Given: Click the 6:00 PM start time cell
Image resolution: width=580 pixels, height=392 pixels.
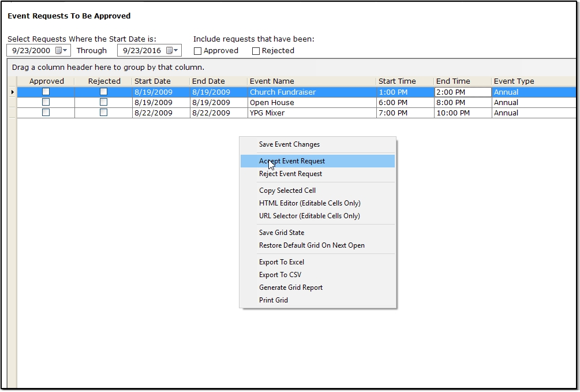Looking at the screenshot, I should click(x=405, y=103).
